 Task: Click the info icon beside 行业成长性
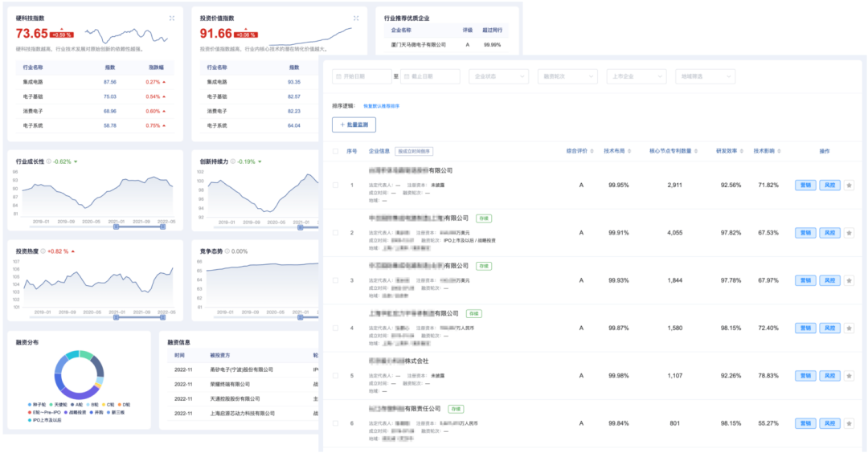[49, 161]
